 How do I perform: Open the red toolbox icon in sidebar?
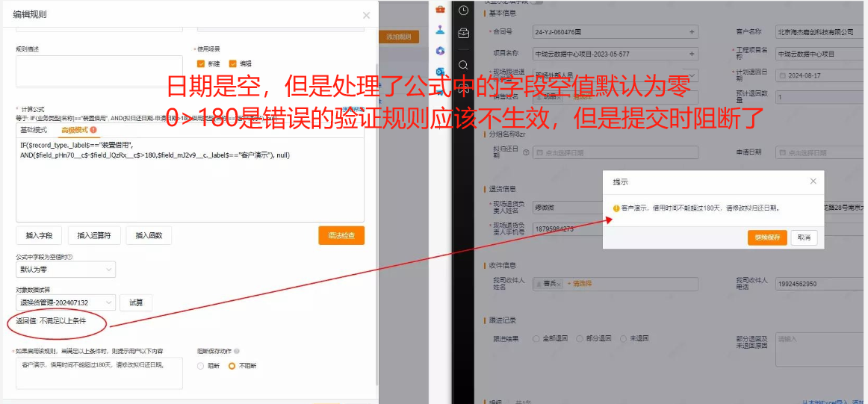pos(440,9)
